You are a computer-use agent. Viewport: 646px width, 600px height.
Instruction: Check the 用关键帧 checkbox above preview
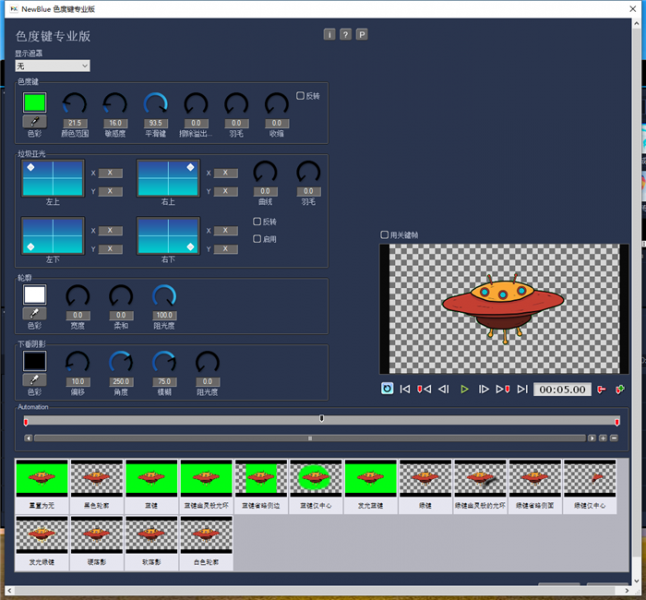(384, 235)
